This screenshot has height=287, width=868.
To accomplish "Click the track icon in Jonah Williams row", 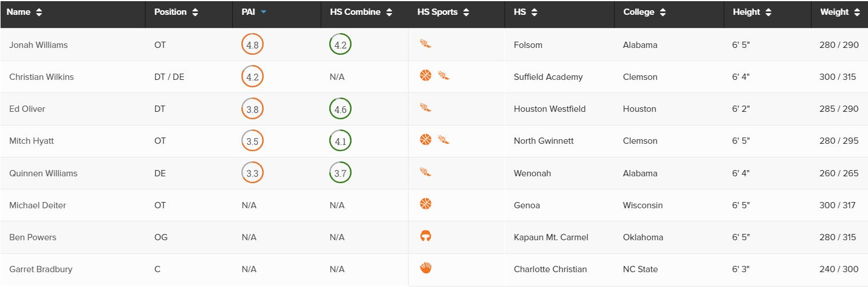I will coord(425,43).
